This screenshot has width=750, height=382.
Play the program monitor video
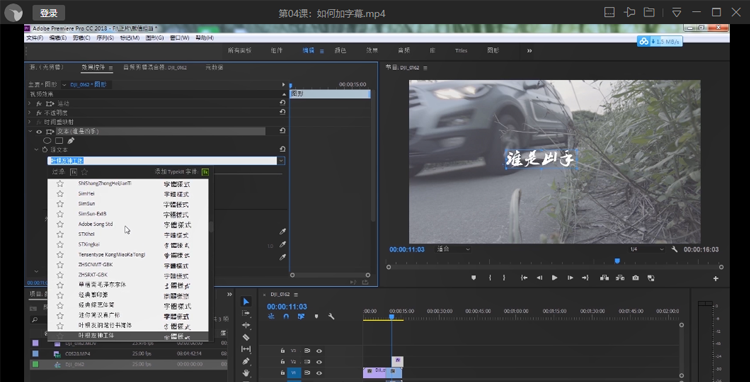click(x=554, y=278)
